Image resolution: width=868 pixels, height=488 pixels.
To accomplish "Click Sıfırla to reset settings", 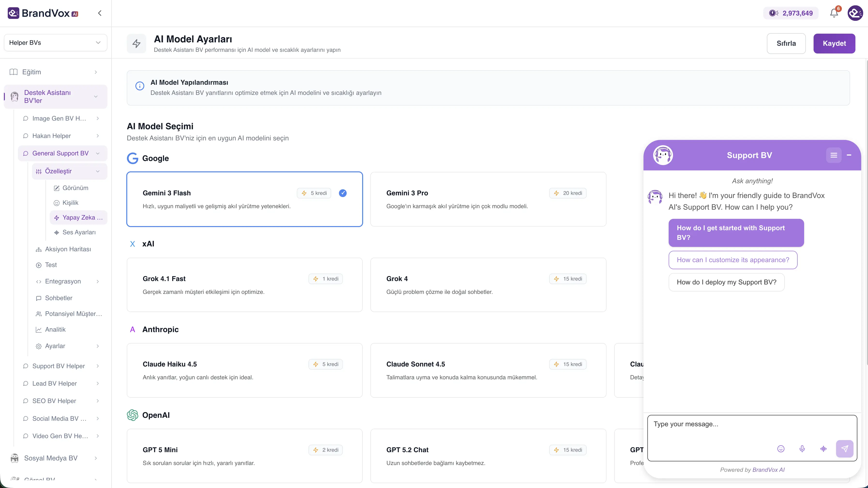I will pyautogui.click(x=786, y=43).
